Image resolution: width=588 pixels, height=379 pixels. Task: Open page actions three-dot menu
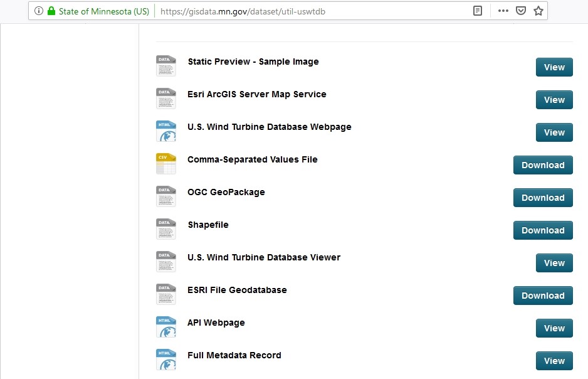point(503,11)
